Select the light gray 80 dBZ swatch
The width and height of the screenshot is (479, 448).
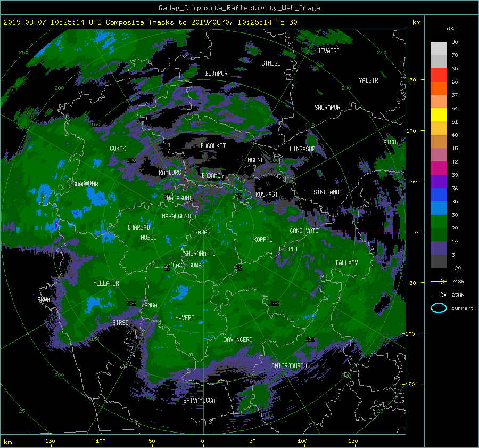(439, 48)
